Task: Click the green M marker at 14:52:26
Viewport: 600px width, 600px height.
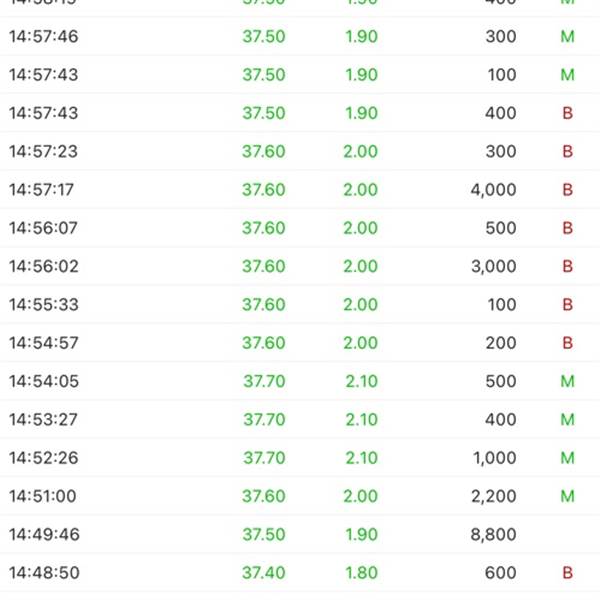Action: click(567, 458)
